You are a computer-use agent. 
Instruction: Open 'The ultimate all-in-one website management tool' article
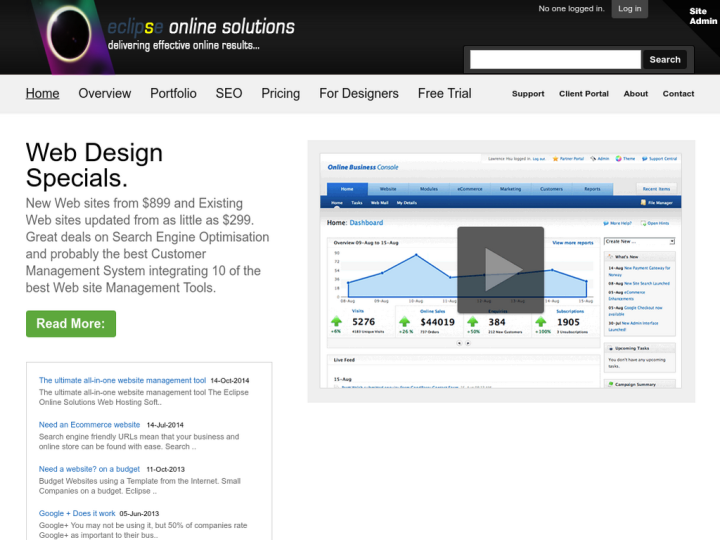[122, 380]
